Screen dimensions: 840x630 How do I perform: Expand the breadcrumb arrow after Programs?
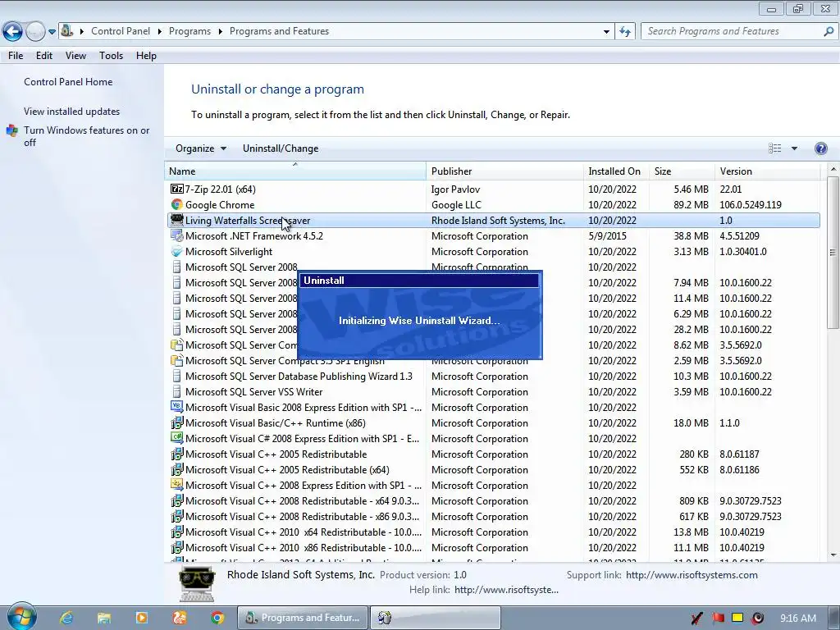tap(220, 32)
